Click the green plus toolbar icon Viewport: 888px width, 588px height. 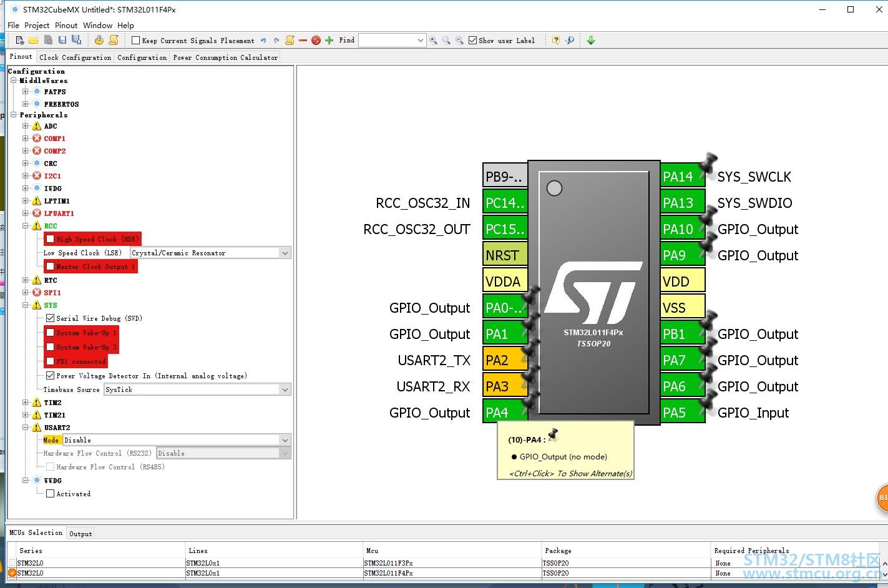(329, 41)
